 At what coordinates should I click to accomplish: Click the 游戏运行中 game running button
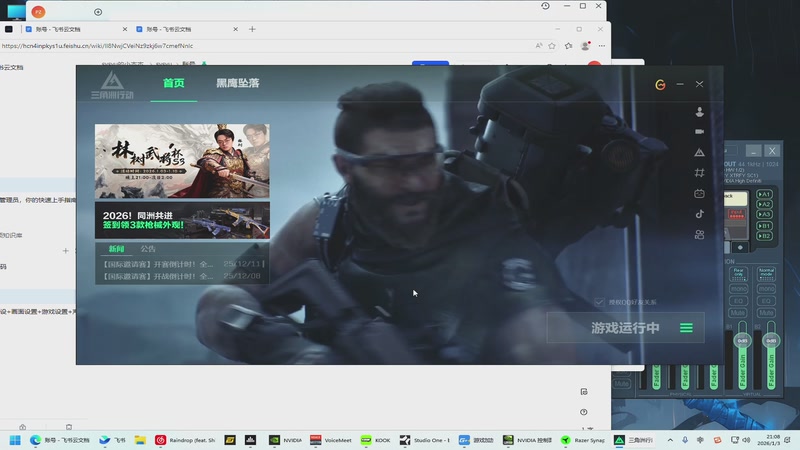[x=626, y=328]
